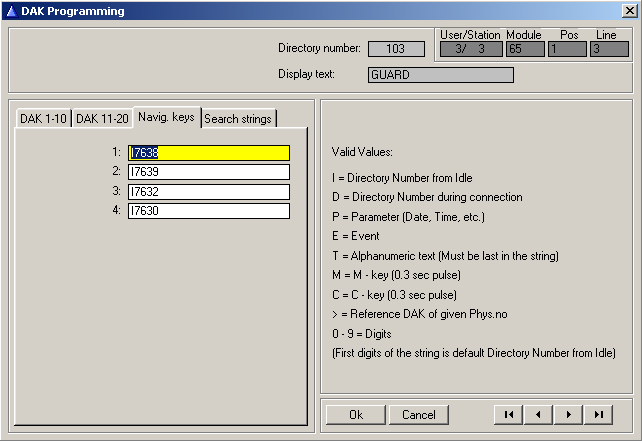Click the User/Station field showing 3/ 3
The width and height of the screenshot is (642, 441).
click(x=470, y=49)
